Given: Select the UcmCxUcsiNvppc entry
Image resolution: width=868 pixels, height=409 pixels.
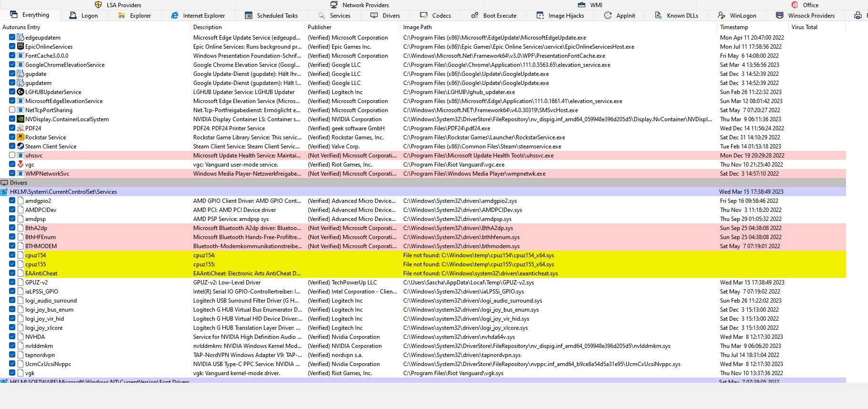Looking at the screenshot, I should 423,364.
